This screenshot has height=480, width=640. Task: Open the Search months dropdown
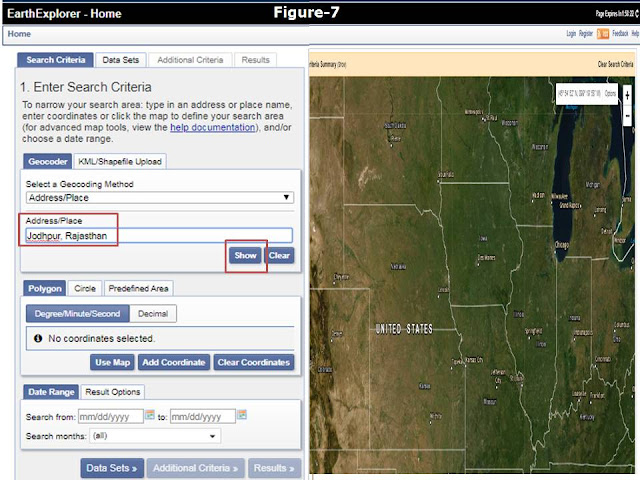pos(156,436)
